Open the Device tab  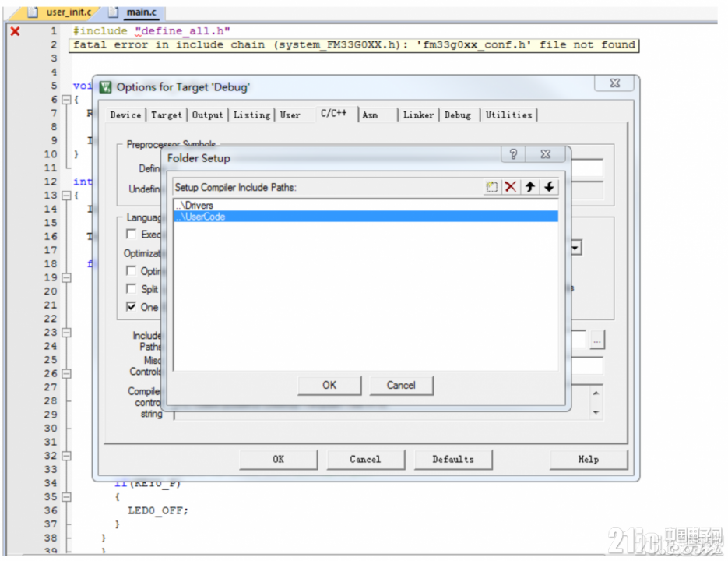click(125, 115)
